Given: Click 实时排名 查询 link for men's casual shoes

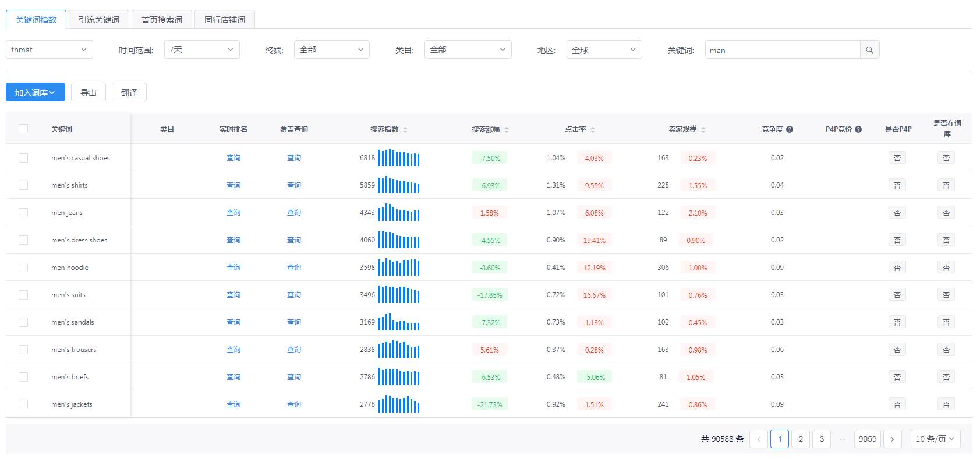Looking at the screenshot, I should (x=233, y=158).
